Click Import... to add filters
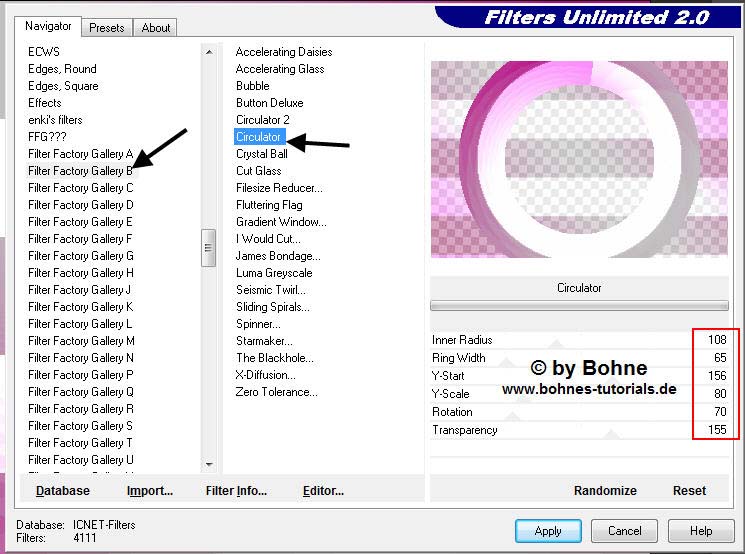The image size is (745, 554). tap(150, 491)
